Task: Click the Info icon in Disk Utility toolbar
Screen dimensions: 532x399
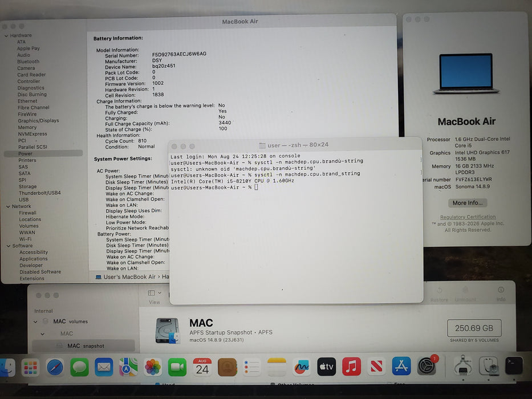Action: pos(501,290)
